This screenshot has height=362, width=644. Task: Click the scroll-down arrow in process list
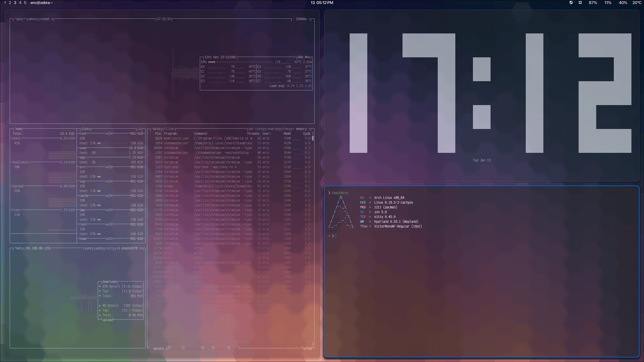coord(313,343)
